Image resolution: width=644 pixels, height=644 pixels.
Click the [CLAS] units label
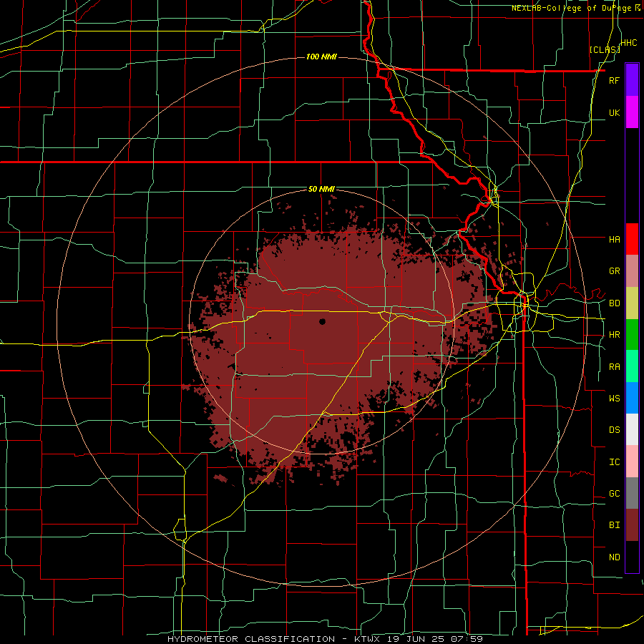pos(605,49)
